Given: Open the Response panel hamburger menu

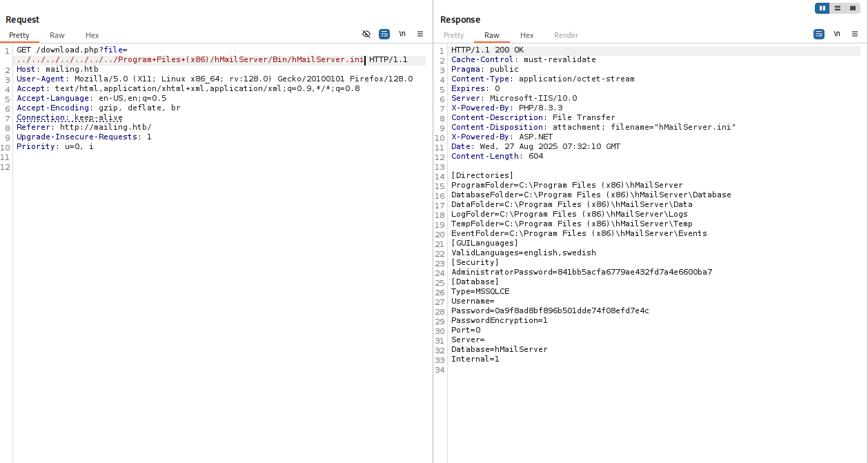Looking at the screenshot, I should click(855, 34).
